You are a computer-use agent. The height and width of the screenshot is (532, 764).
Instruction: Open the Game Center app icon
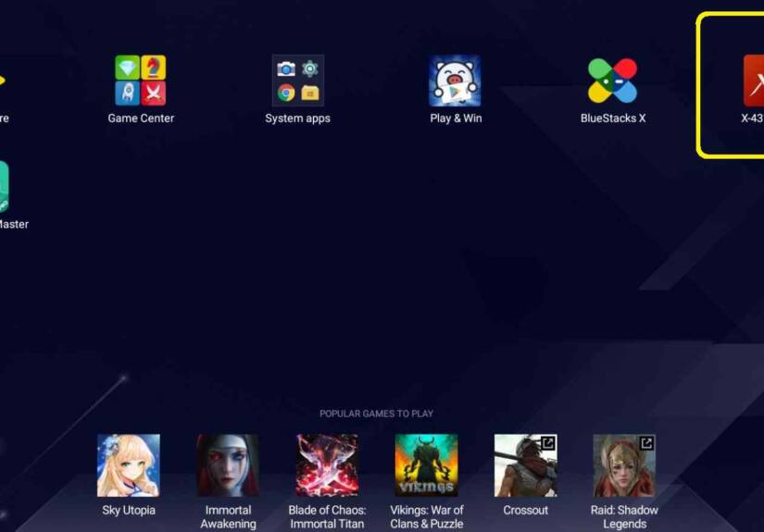pyautogui.click(x=141, y=80)
